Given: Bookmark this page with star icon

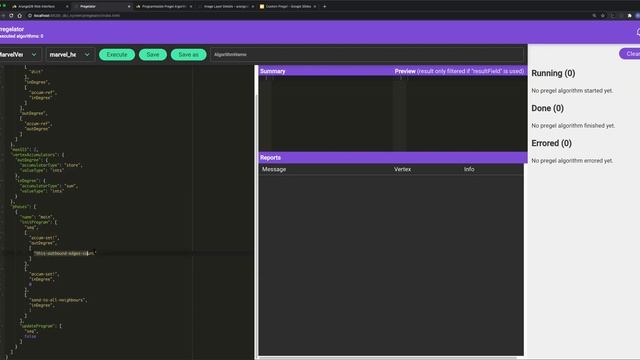Looking at the screenshot, I should (x=603, y=16).
